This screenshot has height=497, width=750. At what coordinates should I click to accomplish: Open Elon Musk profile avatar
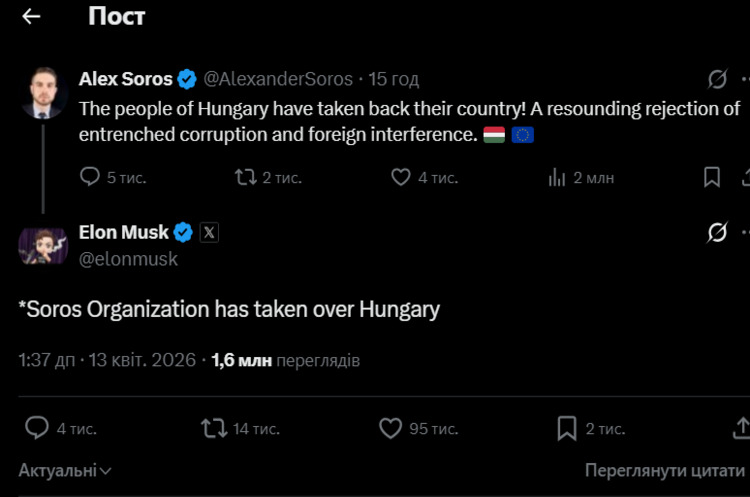pyautogui.click(x=43, y=245)
